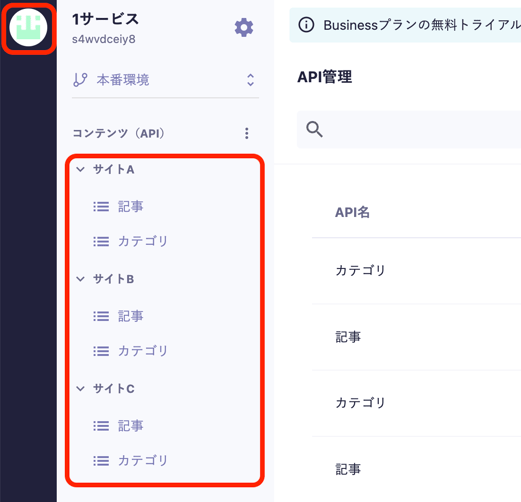Open the コンテンツ(API) three-dot menu

click(x=247, y=133)
